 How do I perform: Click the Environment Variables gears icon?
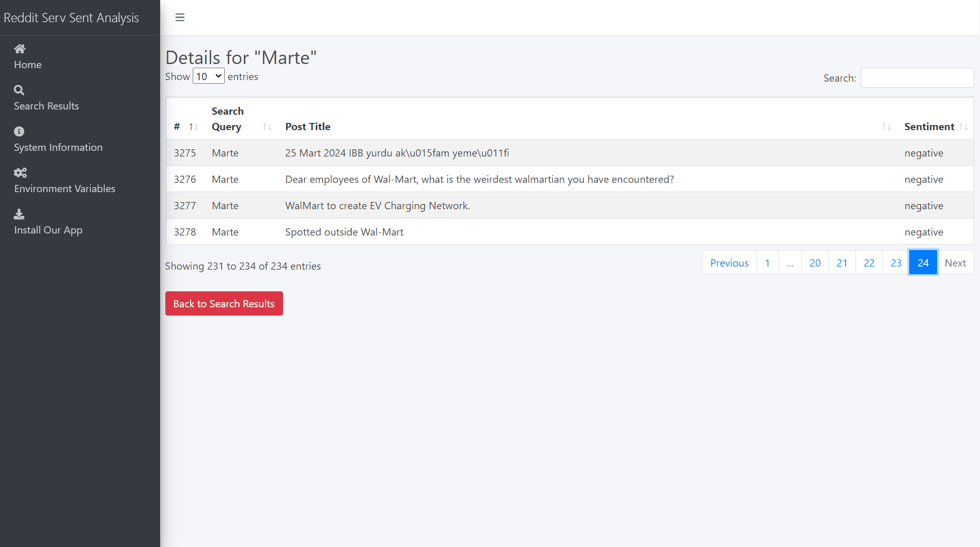20,173
